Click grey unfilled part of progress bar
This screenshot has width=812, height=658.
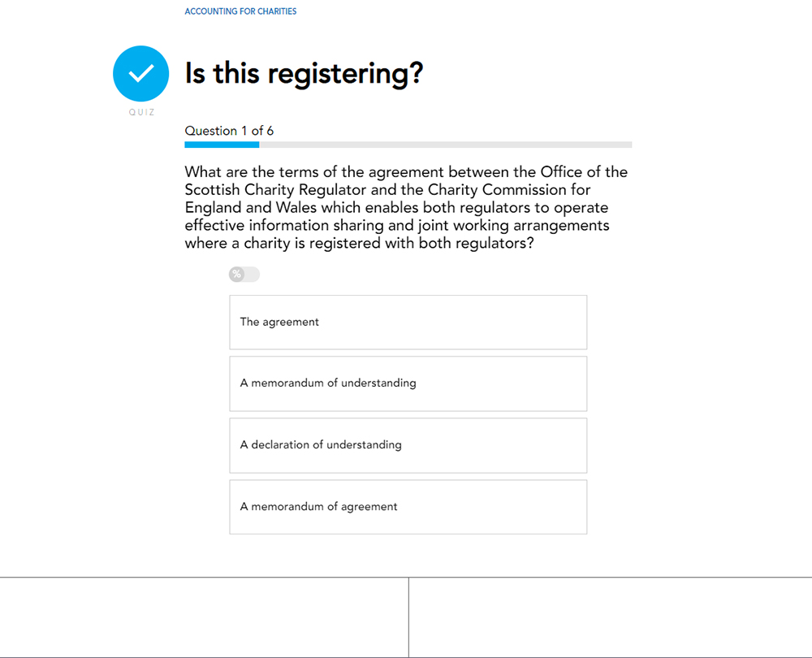click(445, 145)
